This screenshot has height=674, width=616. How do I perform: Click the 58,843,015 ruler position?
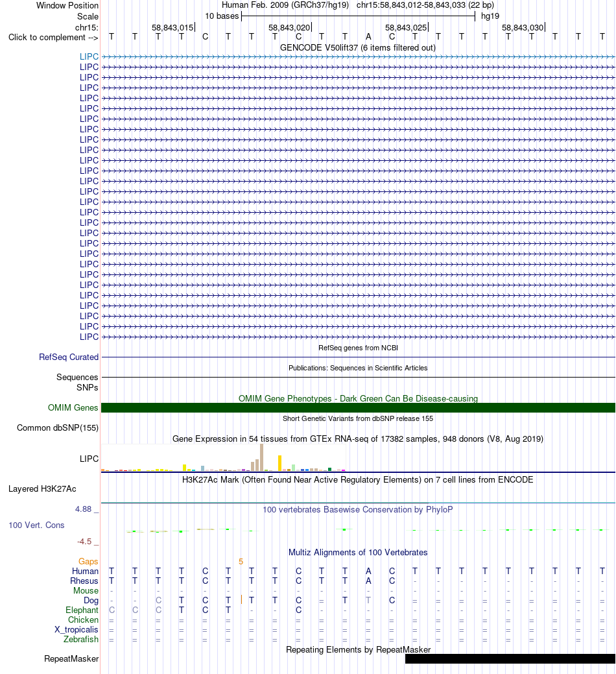pyautogui.click(x=172, y=27)
